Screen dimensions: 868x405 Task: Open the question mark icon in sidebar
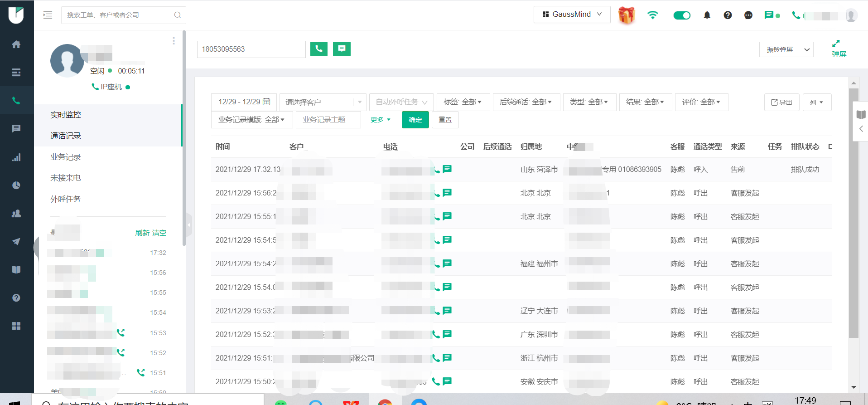click(16, 298)
